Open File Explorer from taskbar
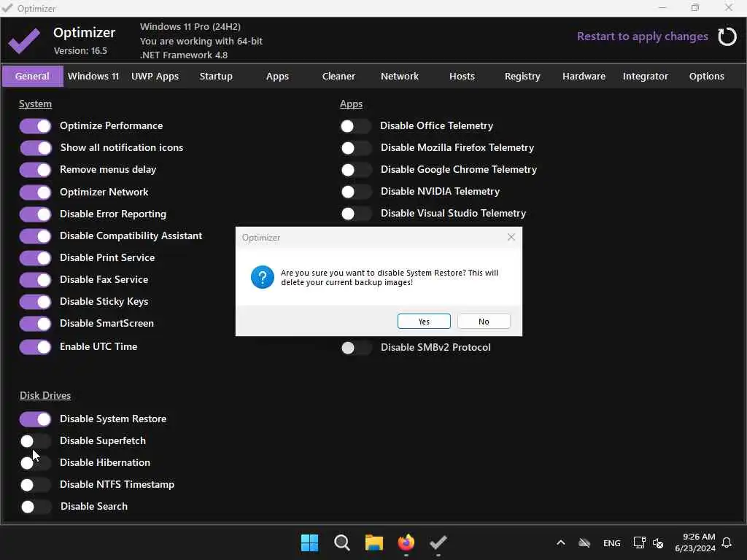The width and height of the screenshot is (747, 560). [374, 542]
